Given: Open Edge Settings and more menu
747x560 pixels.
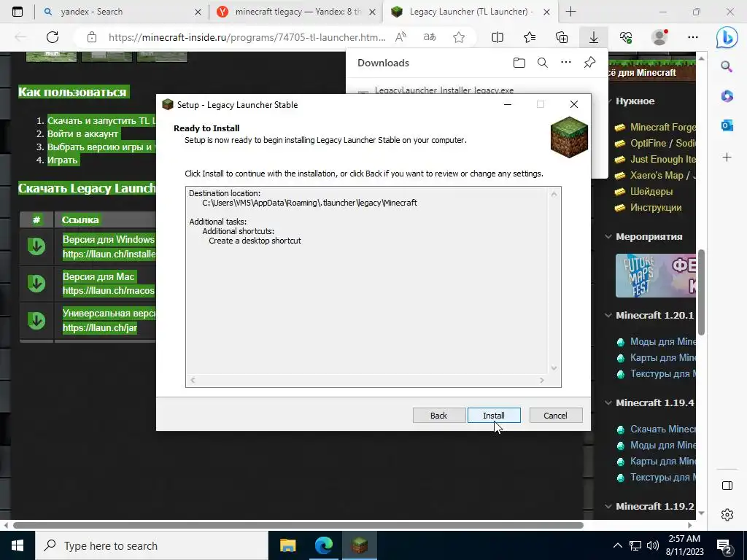Looking at the screenshot, I should [693, 37].
